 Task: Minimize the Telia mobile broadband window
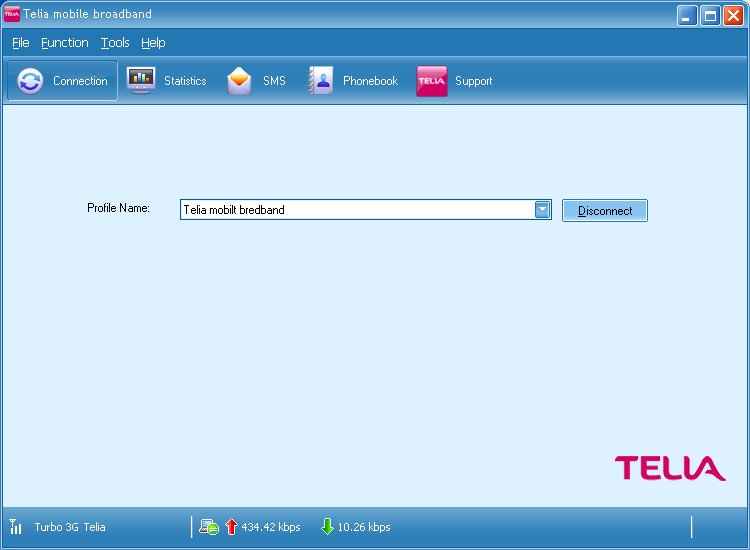click(687, 16)
